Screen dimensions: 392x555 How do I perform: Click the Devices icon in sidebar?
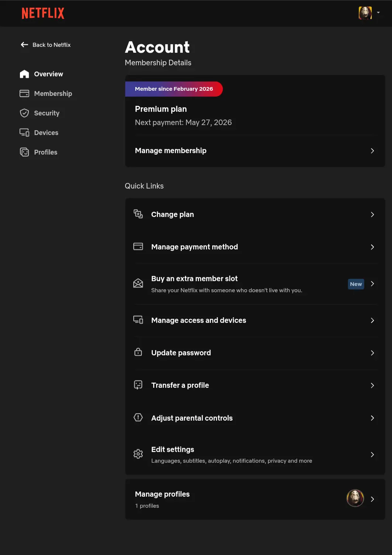tap(24, 132)
